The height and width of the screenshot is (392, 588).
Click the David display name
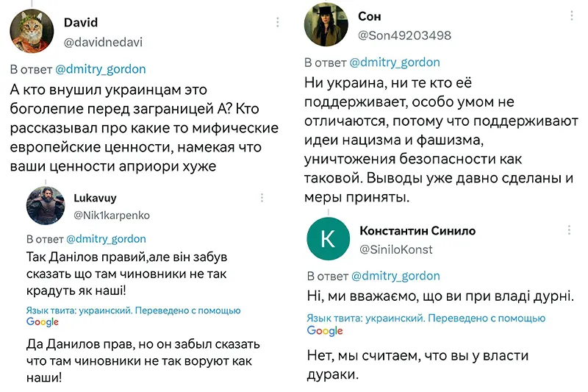click(x=81, y=23)
